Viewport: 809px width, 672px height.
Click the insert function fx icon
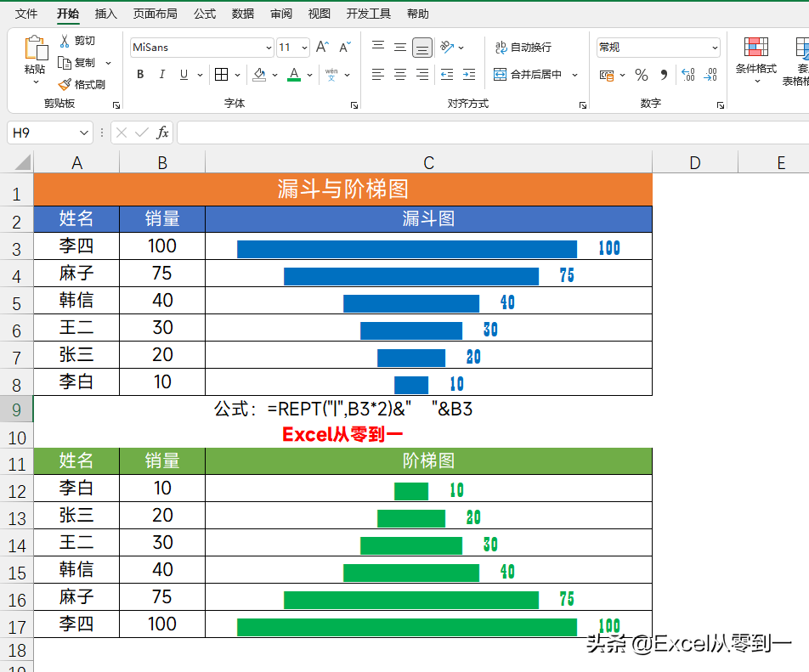point(162,133)
